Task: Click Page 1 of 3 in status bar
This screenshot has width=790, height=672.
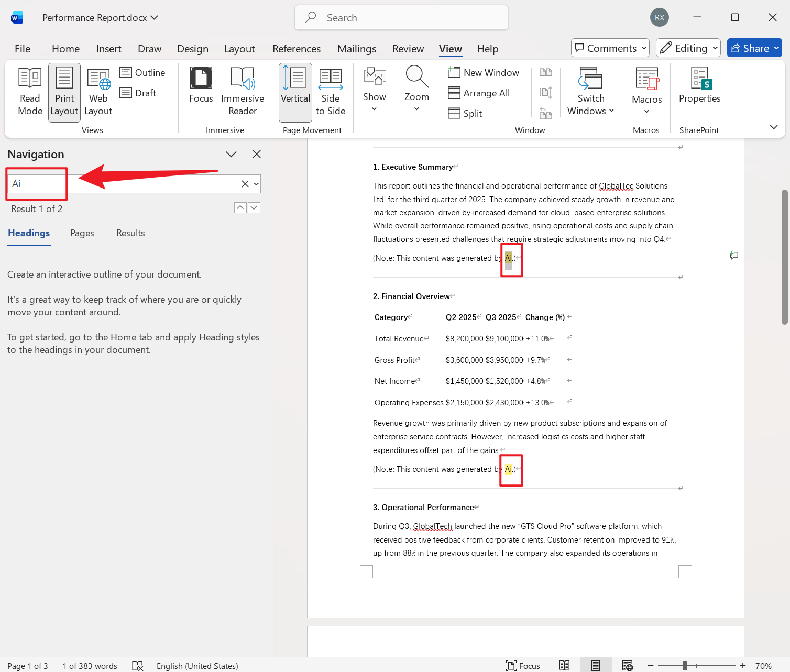Action: [28, 666]
